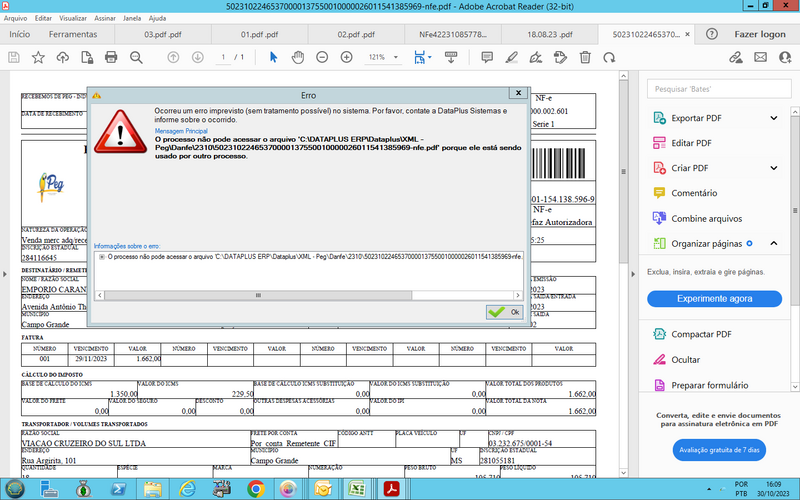Click Fazer logon
The image size is (800, 500).
760,34
